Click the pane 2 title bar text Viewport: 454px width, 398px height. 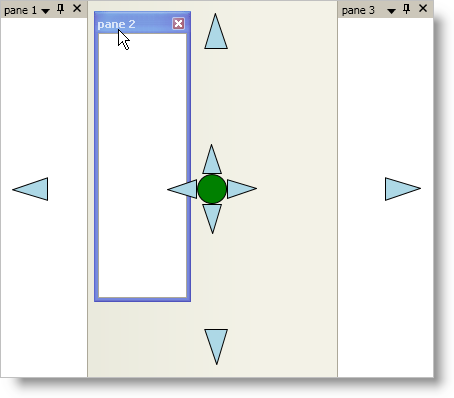point(116,24)
